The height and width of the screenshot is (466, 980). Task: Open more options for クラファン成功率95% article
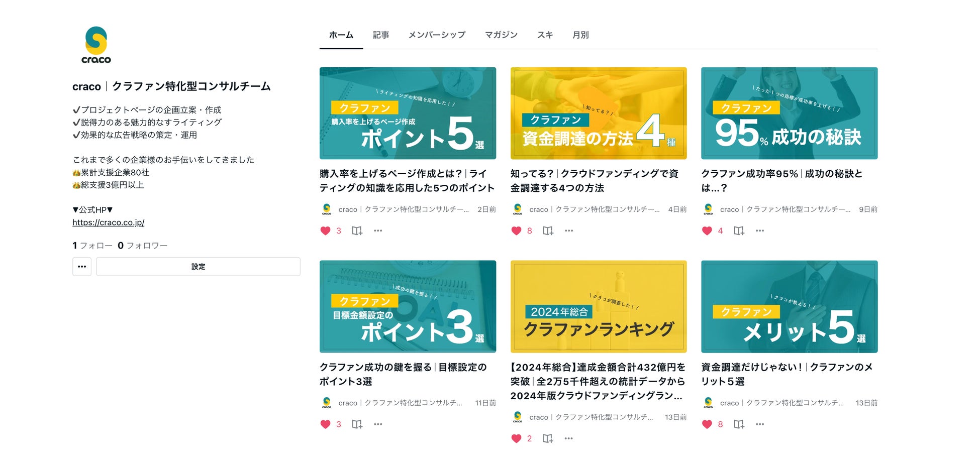[760, 231]
